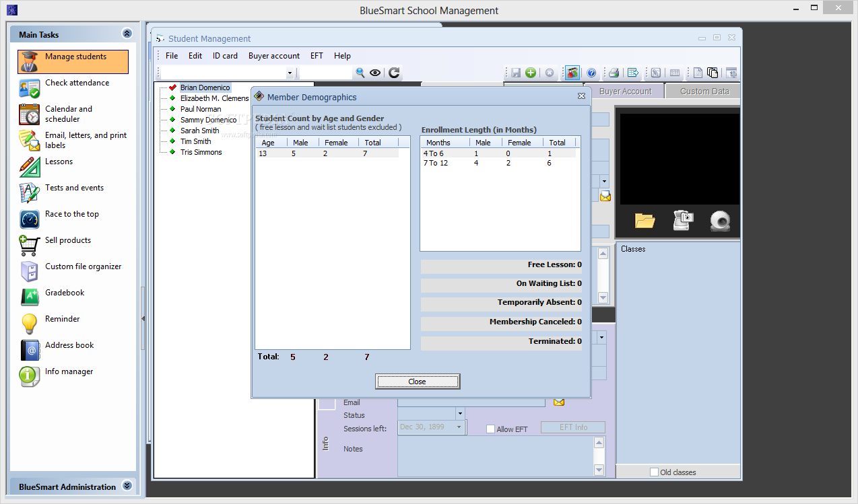Open Manage students task
Viewport: 858px width, 504px height.
tap(73, 62)
